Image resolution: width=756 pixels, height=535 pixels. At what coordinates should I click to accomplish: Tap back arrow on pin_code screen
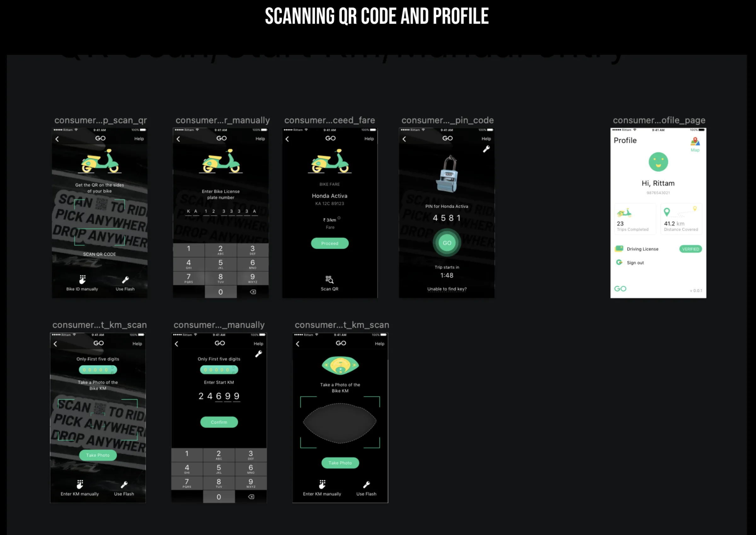point(404,139)
